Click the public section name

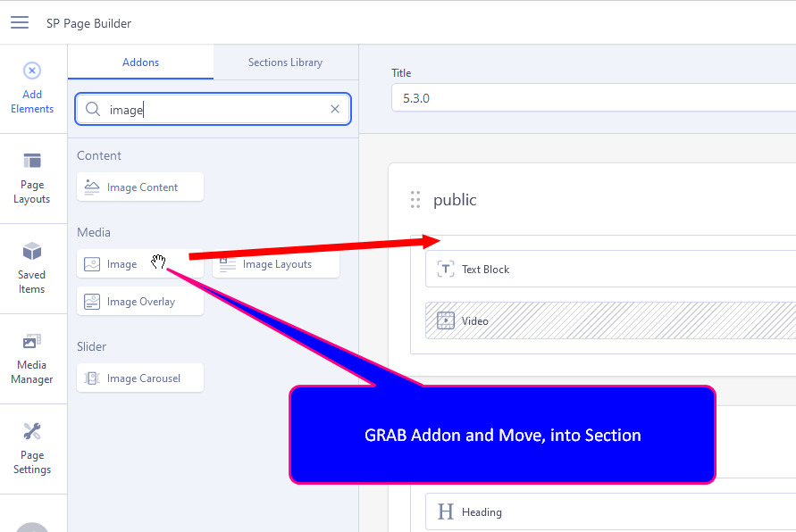tap(455, 200)
